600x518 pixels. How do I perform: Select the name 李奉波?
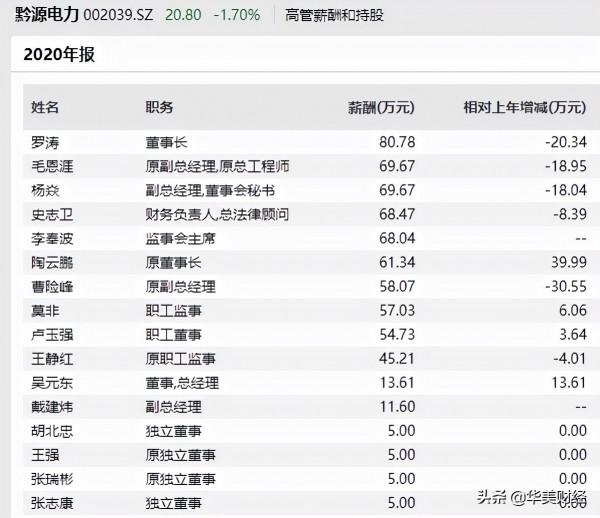(x=52, y=239)
